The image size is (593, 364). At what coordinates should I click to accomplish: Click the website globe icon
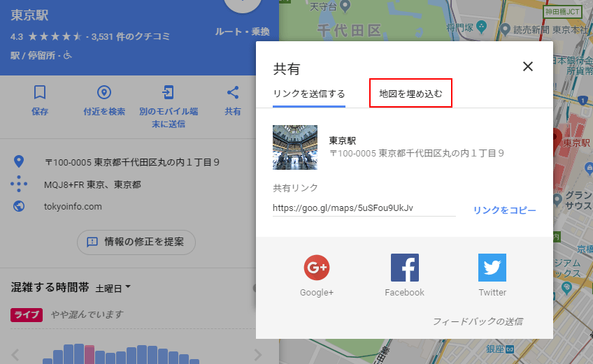coord(18,206)
